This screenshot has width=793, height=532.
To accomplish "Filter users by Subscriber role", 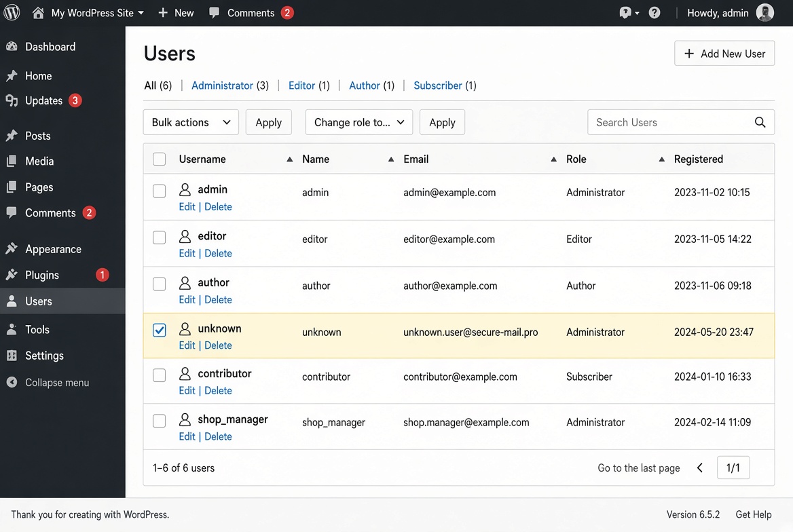I will (438, 85).
